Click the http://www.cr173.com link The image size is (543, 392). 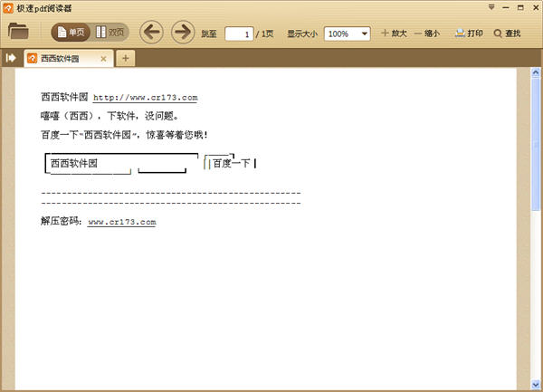pyautogui.click(x=146, y=98)
